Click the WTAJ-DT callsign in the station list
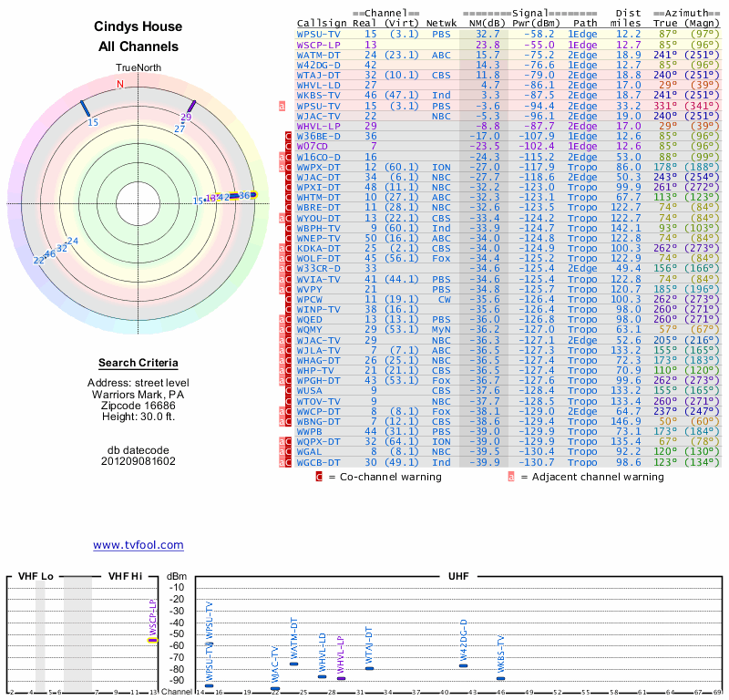This screenshot has height=700, width=729. 319,75
